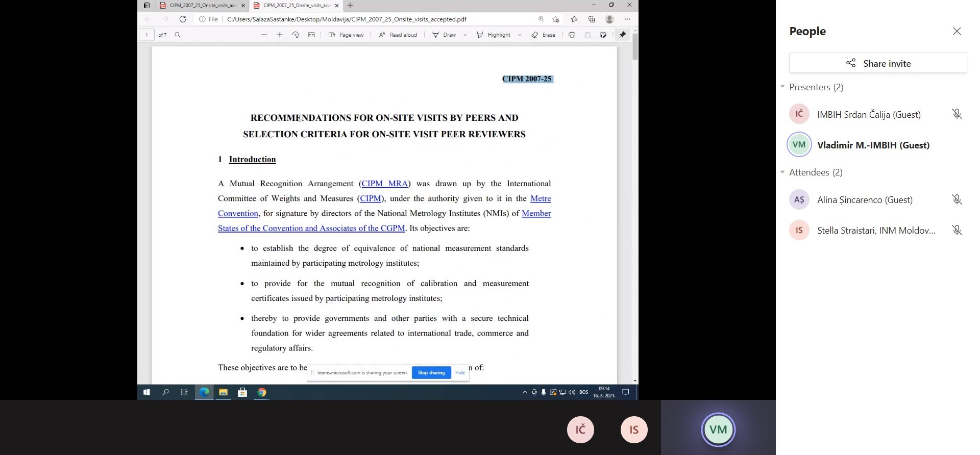Print the PDF document

572,35
